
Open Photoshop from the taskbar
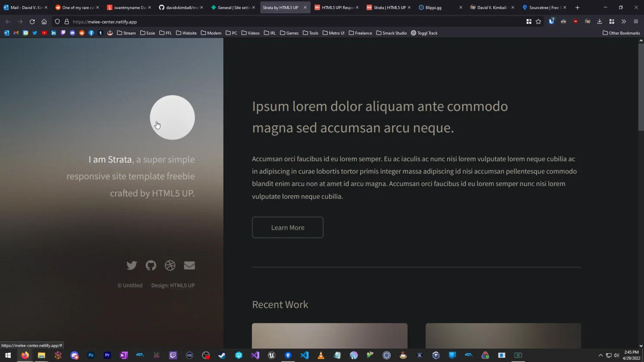click(90, 356)
